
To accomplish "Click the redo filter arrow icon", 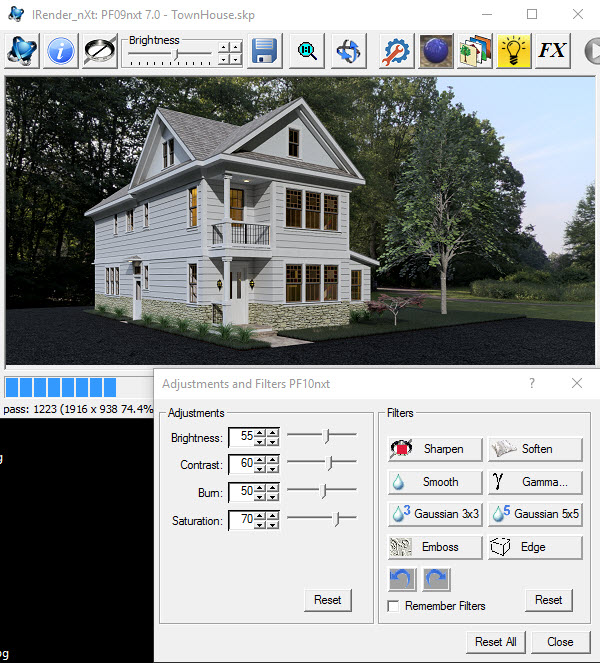I will click(436, 579).
